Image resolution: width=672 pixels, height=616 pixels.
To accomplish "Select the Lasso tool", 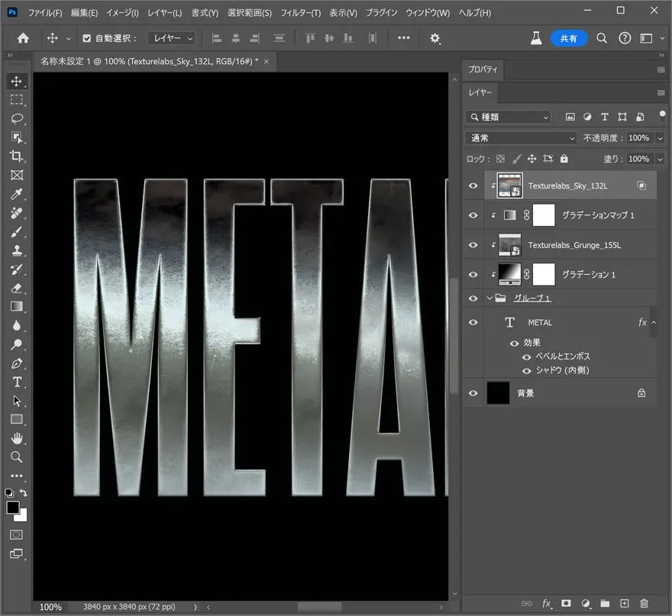I will click(x=16, y=118).
